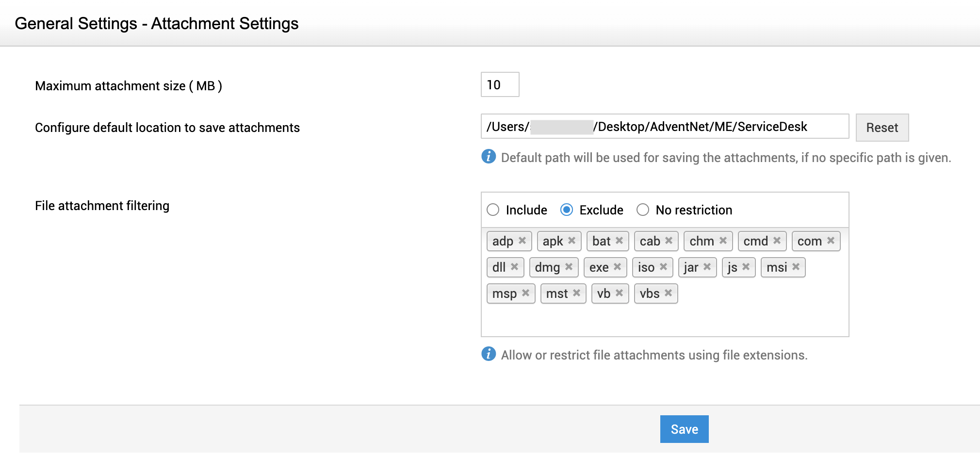
Task: Choose the Exclude filtering option
Action: click(566, 210)
